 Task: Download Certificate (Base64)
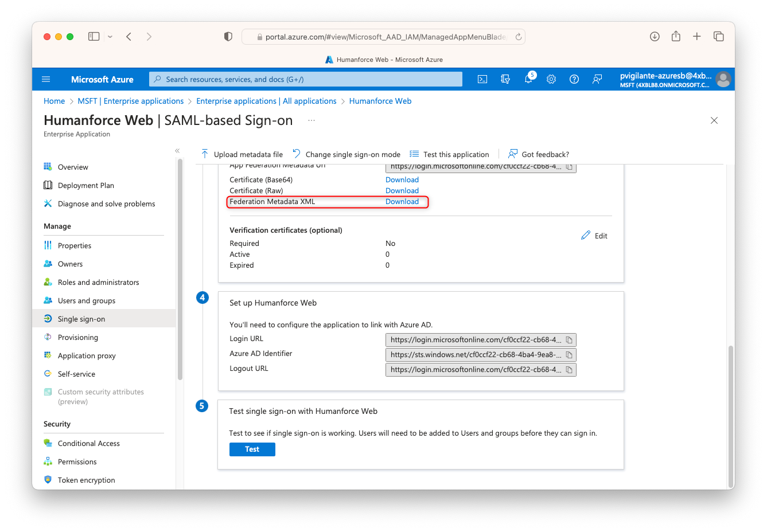402,180
